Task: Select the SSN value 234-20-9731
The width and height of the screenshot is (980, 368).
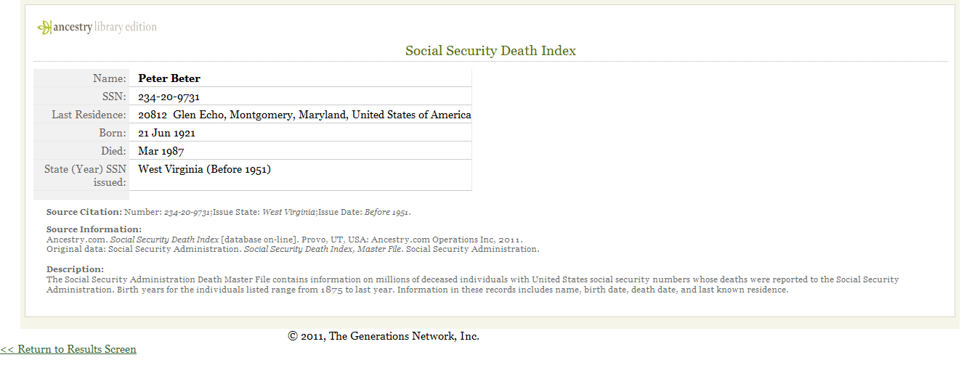Action: point(169,97)
